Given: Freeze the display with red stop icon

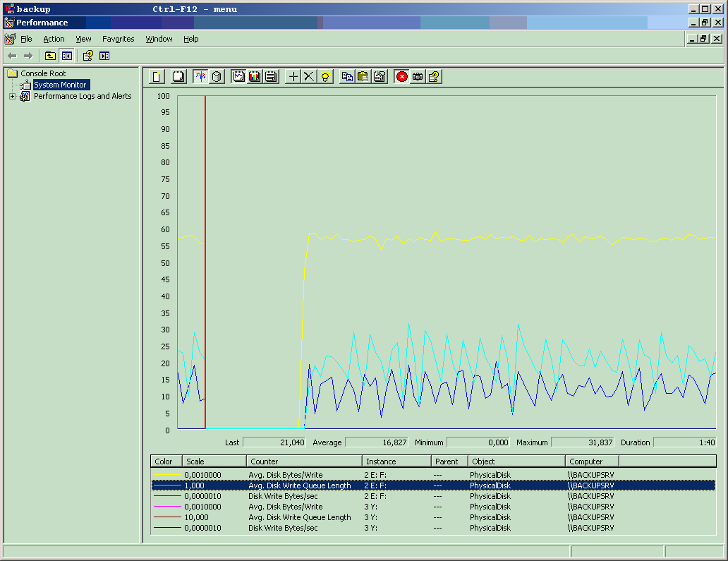Looking at the screenshot, I should tap(402, 76).
